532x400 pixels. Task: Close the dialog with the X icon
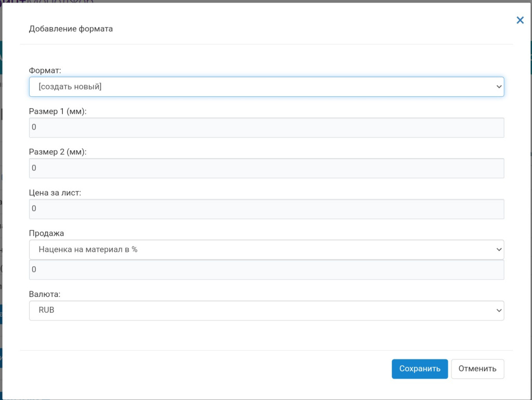[520, 20]
